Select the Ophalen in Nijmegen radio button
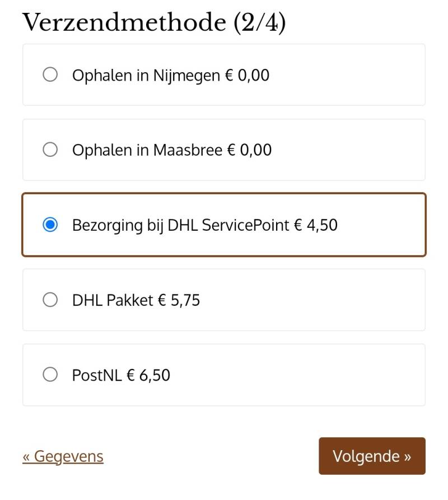 pos(50,74)
